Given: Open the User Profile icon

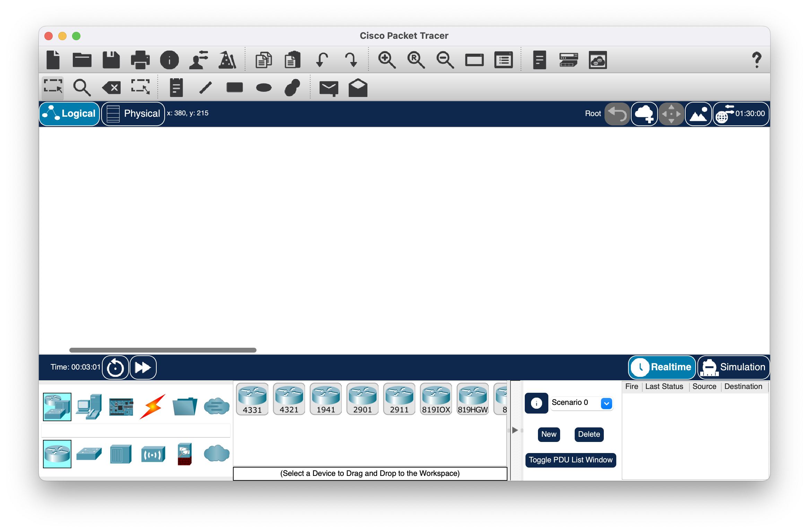Looking at the screenshot, I should [199, 60].
